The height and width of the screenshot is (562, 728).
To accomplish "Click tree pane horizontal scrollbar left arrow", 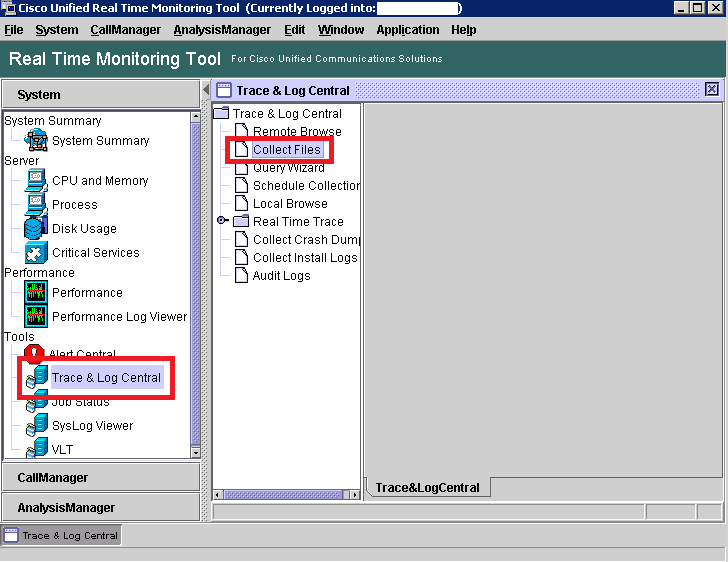I will point(217,495).
